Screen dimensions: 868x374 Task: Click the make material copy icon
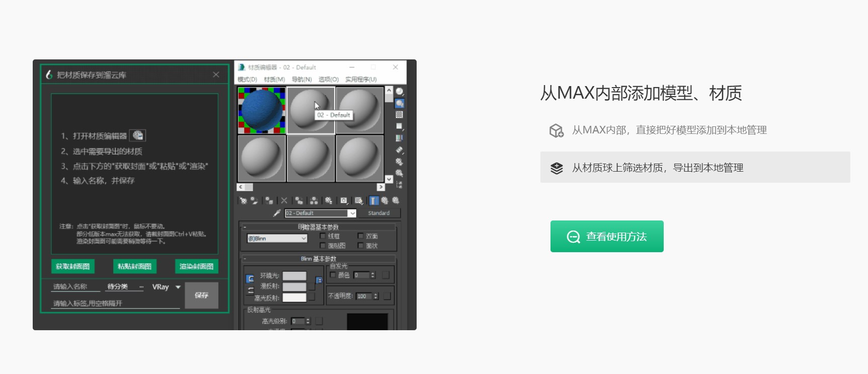299,200
